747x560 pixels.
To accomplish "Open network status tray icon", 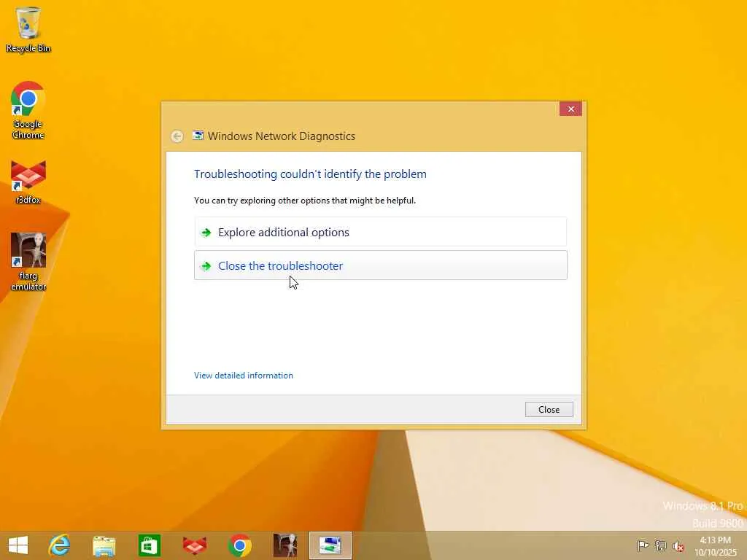I will (x=660, y=545).
